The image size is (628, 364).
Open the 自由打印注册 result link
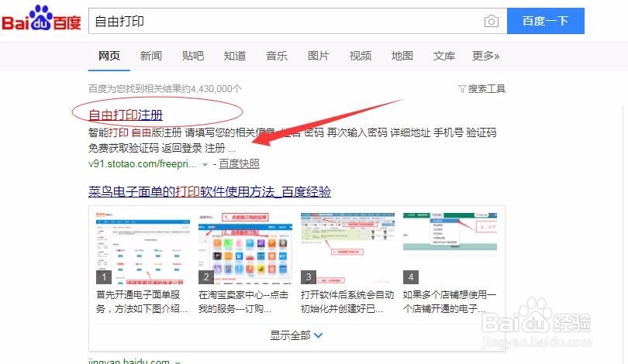(126, 115)
